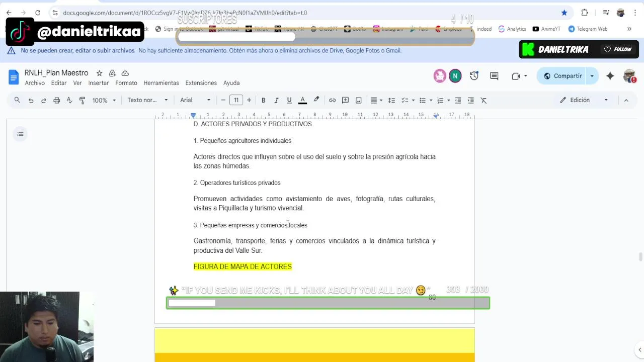Increase the indent

(471, 100)
